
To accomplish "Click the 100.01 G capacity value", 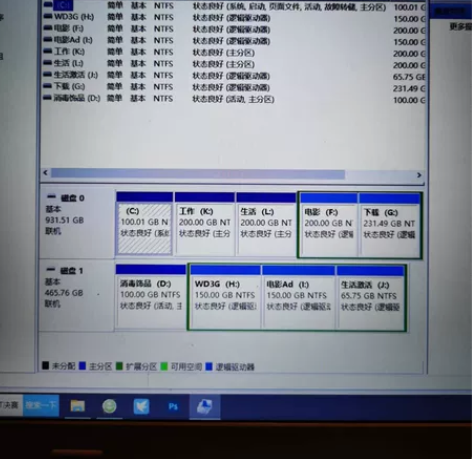I will (410, 7).
